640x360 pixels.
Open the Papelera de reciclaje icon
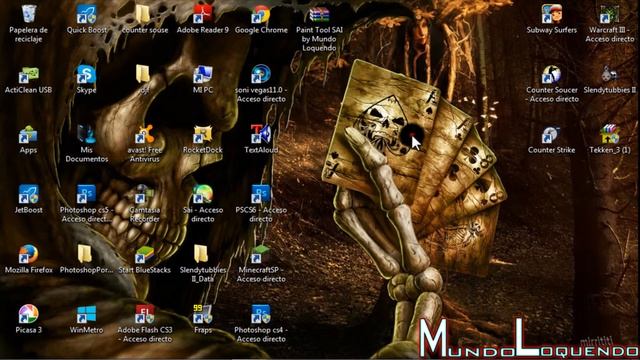[x=29, y=14]
